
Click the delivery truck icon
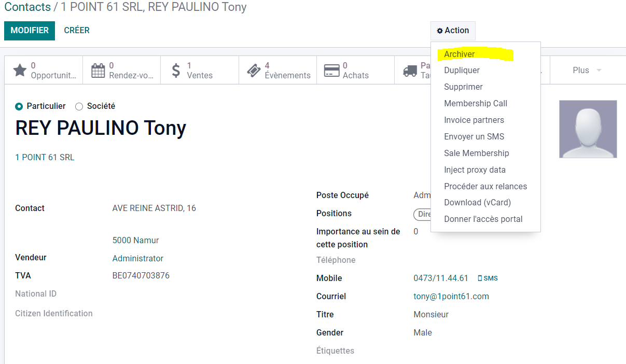click(x=410, y=71)
